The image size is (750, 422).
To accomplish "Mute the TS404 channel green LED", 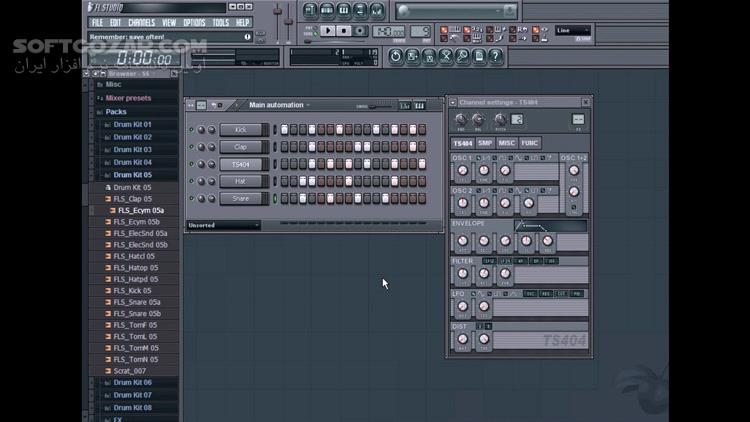I will click(191, 164).
